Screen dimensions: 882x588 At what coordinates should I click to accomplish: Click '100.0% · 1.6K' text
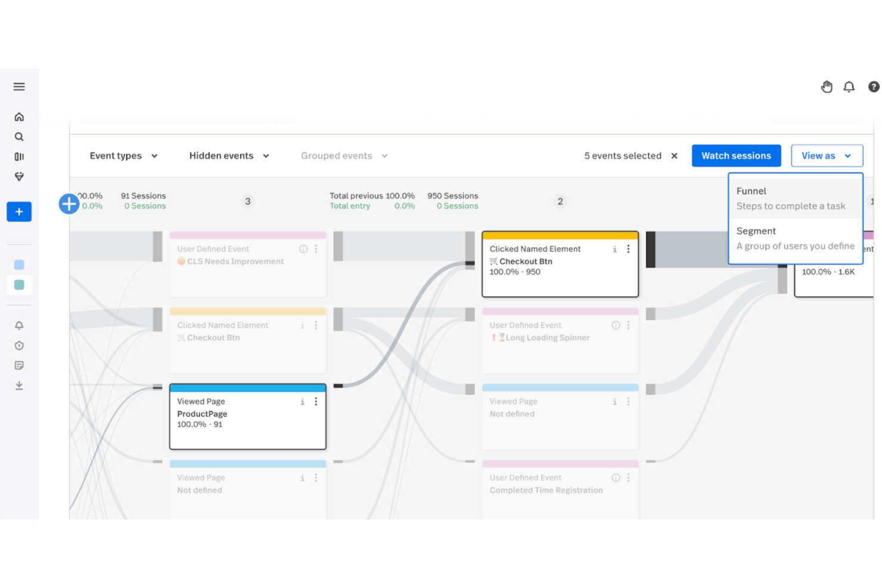pos(828,272)
